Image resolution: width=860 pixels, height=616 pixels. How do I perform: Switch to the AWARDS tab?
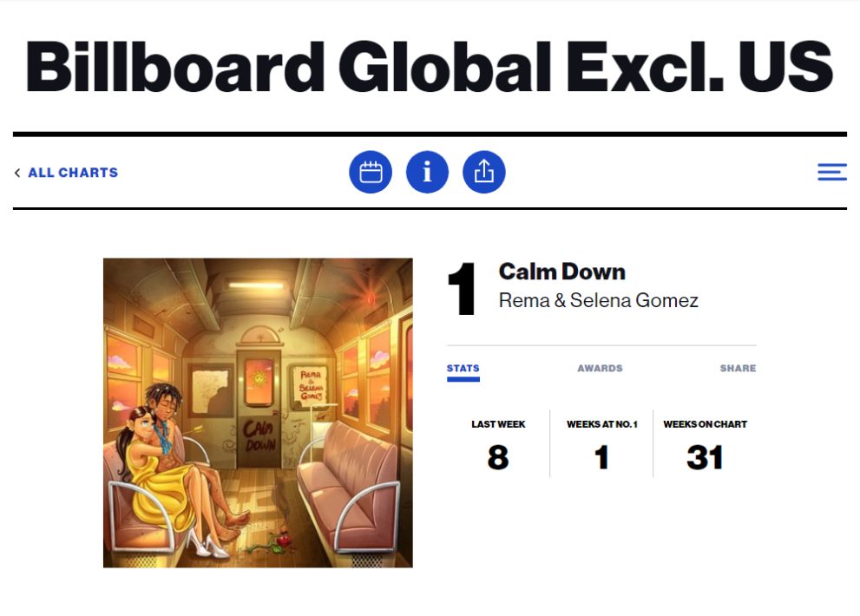[600, 369]
